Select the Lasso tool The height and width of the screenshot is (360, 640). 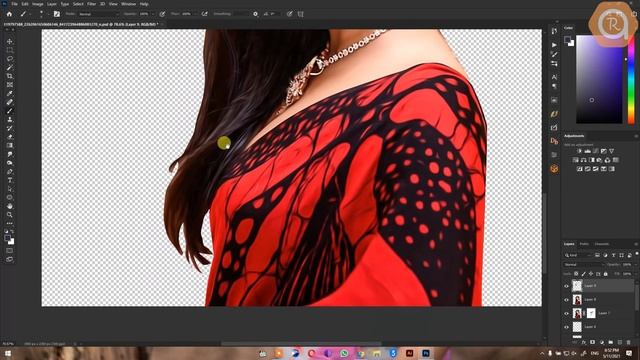9,58
